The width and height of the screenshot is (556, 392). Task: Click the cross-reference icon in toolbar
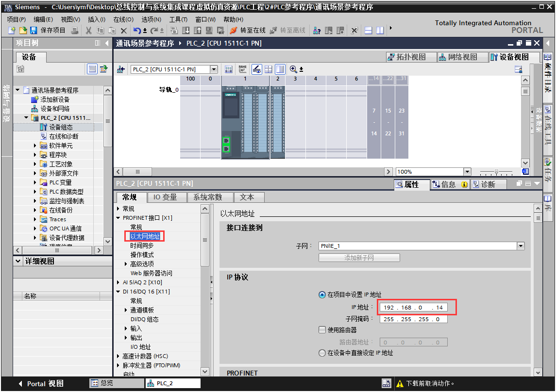pyautogui.click(x=354, y=31)
